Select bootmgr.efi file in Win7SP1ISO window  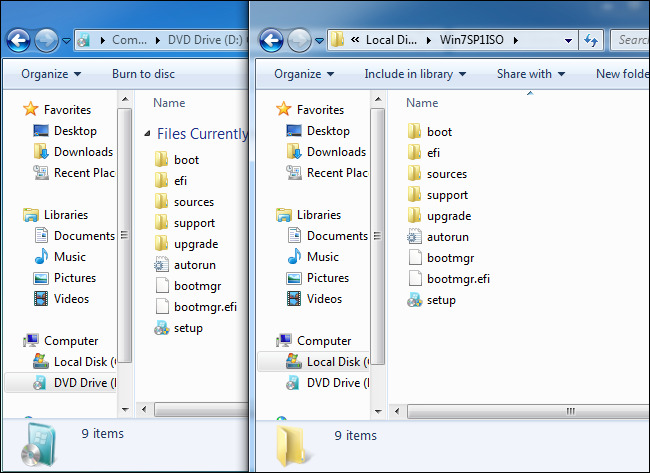(x=449, y=279)
